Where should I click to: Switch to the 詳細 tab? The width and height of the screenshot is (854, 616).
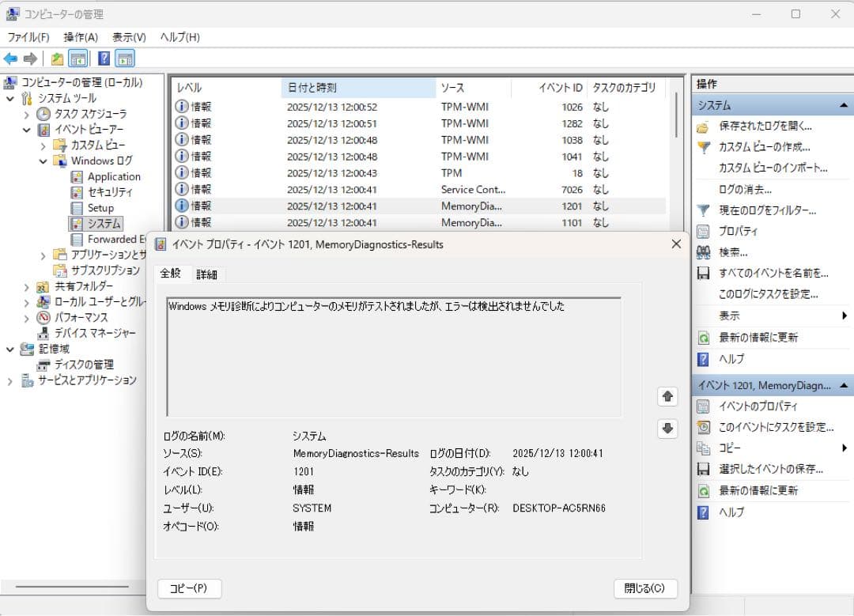[x=207, y=274]
